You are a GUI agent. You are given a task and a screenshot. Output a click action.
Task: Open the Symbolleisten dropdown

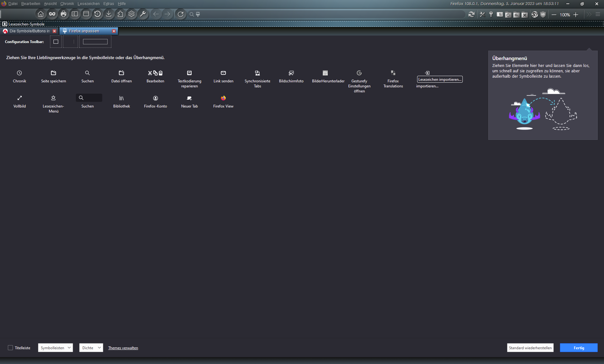55,348
